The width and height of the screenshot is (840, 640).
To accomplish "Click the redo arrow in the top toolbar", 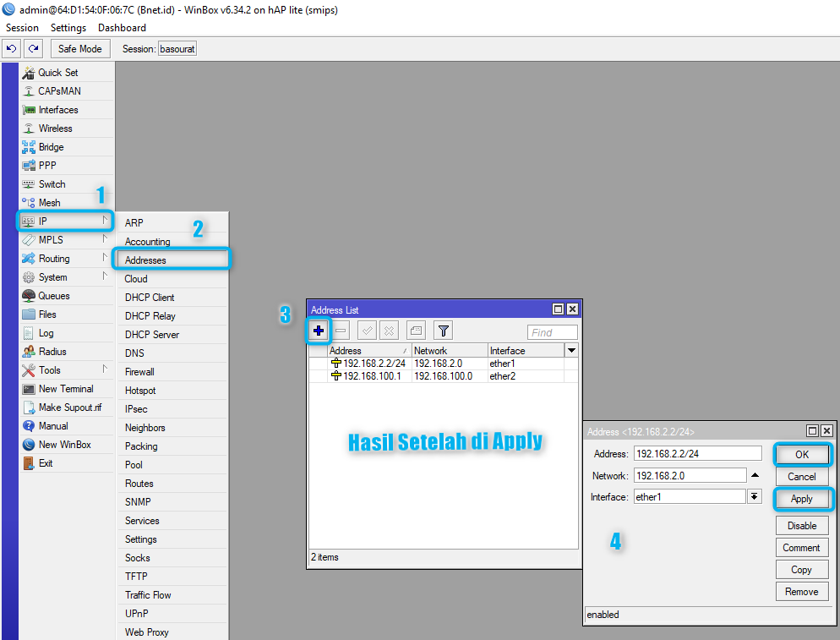I will pos(32,48).
